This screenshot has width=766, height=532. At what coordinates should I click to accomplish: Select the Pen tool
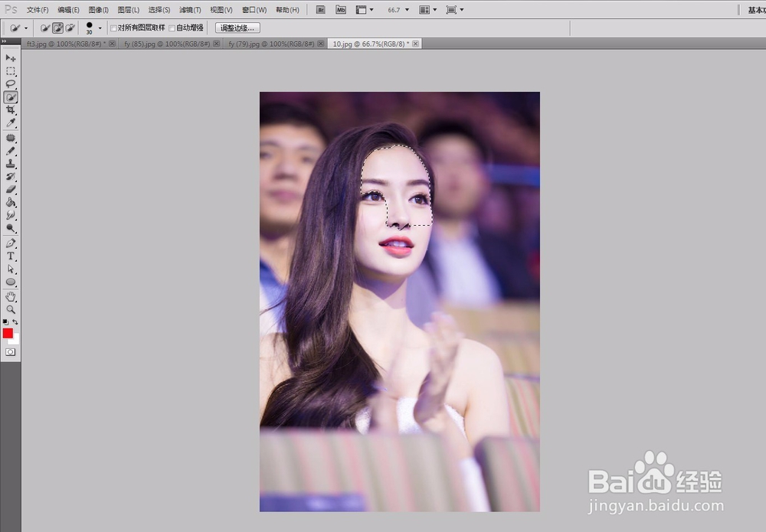[10, 243]
